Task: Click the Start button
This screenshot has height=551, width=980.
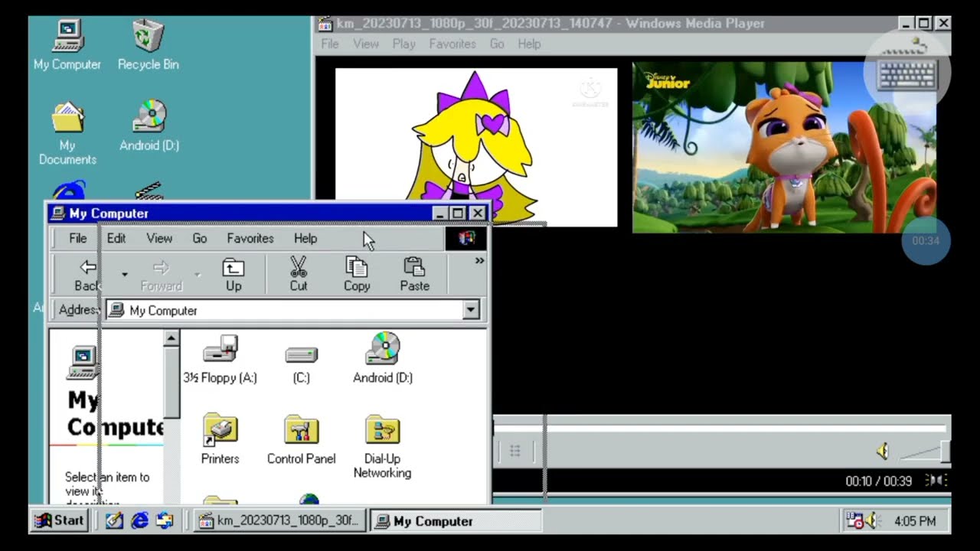Action: coord(60,520)
